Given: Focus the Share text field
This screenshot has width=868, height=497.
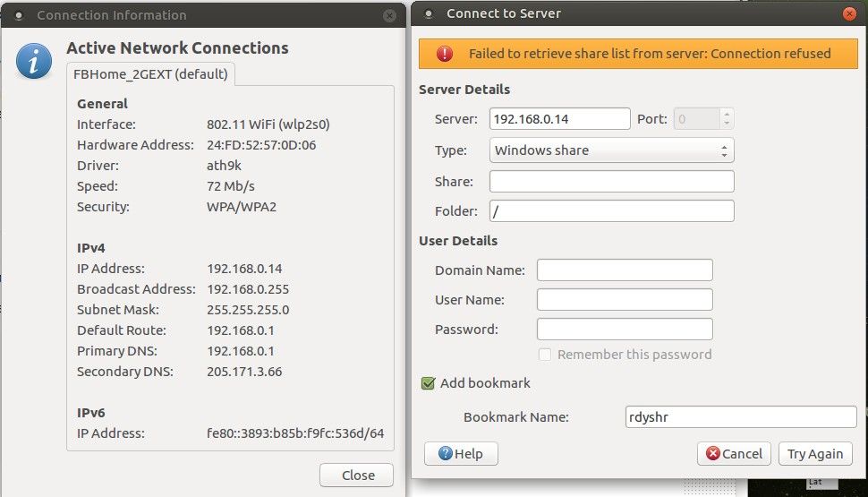Looking at the screenshot, I should 612,182.
